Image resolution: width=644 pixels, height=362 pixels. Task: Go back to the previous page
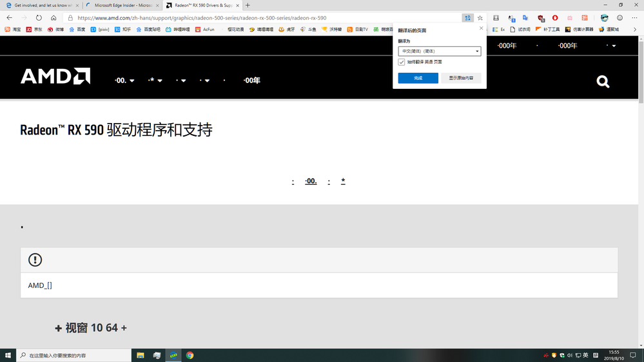pyautogui.click(x=9, y=17)
